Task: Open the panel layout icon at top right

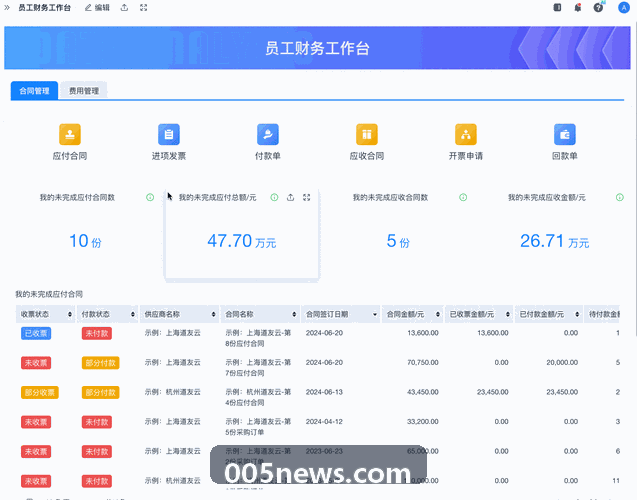Action: coord(557,7)
